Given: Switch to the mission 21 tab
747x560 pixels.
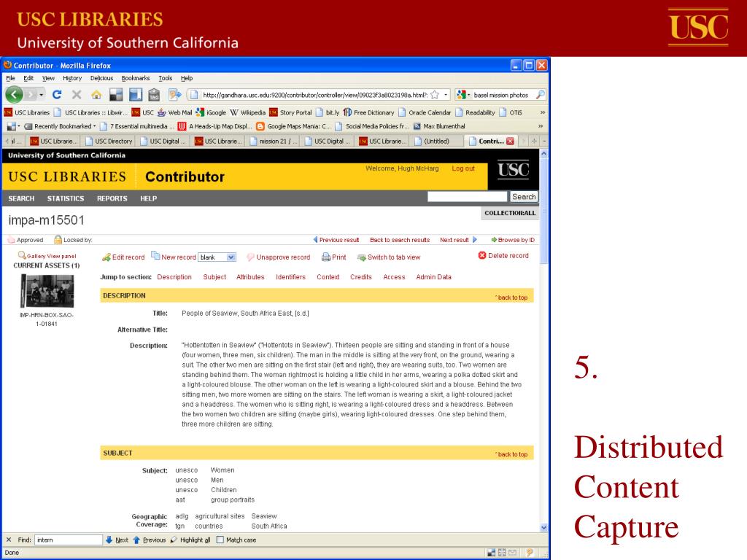Looking at the screenshot, I should click(273, 141).
